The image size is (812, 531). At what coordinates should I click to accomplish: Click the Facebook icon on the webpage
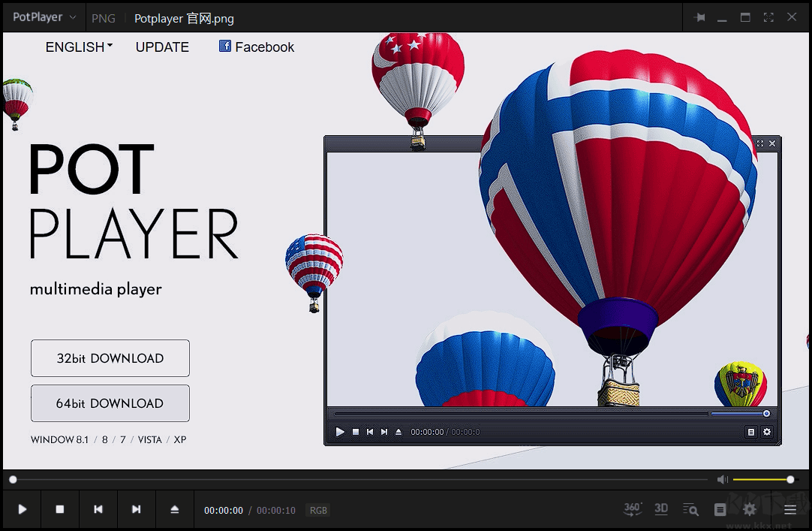224,47
